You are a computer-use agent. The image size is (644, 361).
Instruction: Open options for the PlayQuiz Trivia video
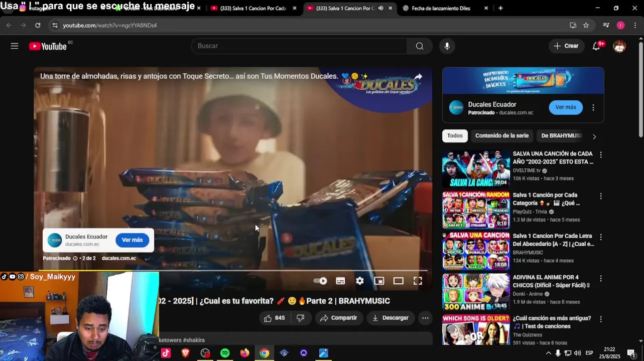[601, 196]
